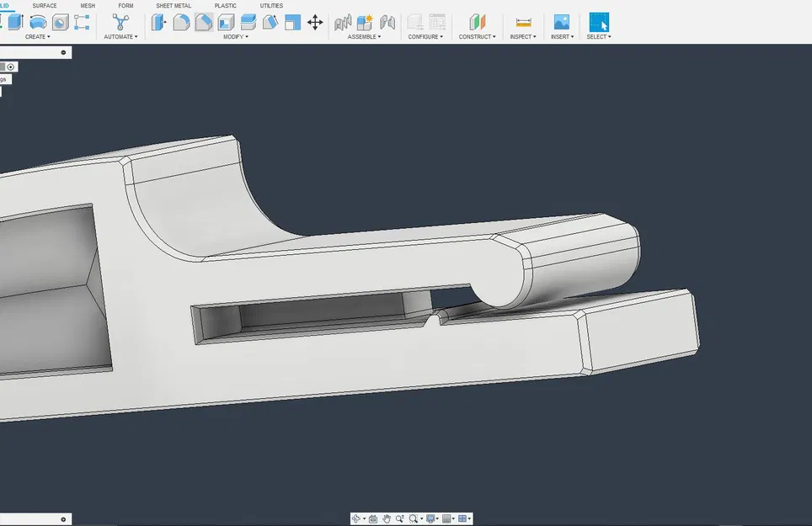Click the Press Pull tool icon
This screenshot has width=812, height=526.
pyautogui.click(x=158, y=23)
